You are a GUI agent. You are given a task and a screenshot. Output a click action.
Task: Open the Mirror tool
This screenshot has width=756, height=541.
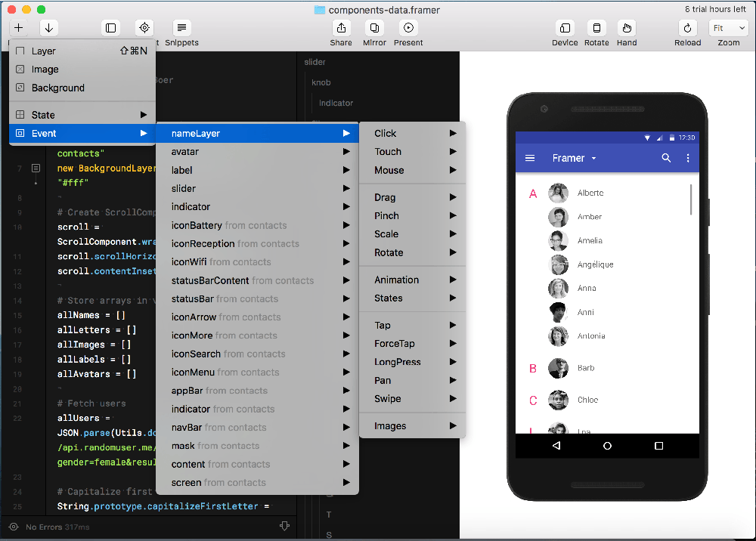point(374,29)
